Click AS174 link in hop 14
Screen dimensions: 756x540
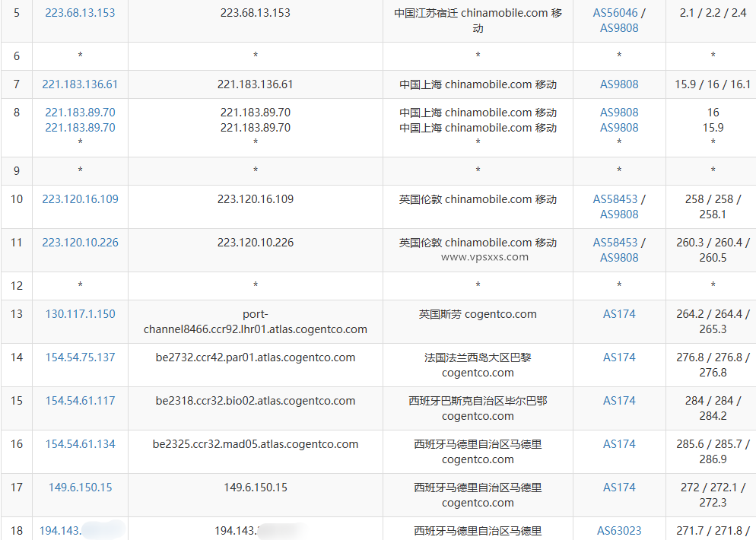coord(619,357)
